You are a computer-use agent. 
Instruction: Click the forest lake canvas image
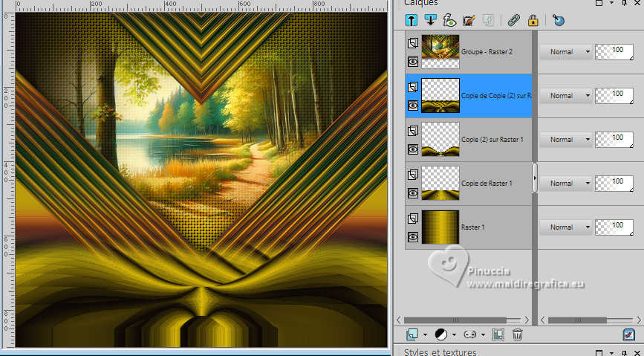pyautogui.click(x=201, y=180)
